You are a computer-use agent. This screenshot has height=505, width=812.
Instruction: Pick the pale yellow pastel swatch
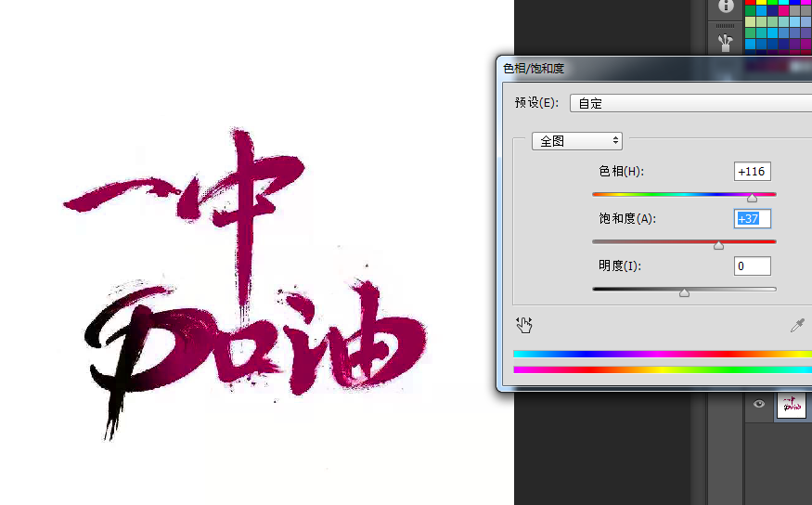point(751,21)
